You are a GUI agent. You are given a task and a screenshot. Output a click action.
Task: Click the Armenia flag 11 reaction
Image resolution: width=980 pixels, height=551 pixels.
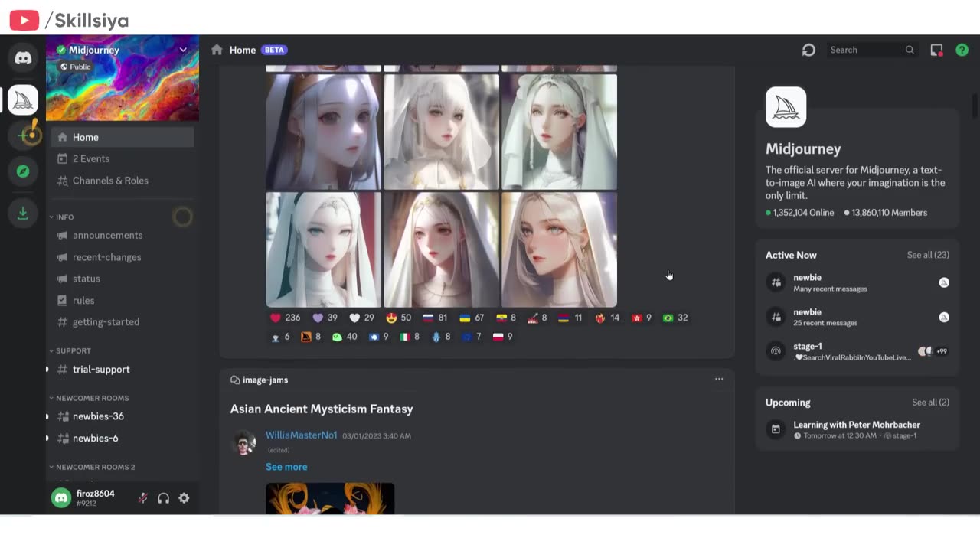570,318
